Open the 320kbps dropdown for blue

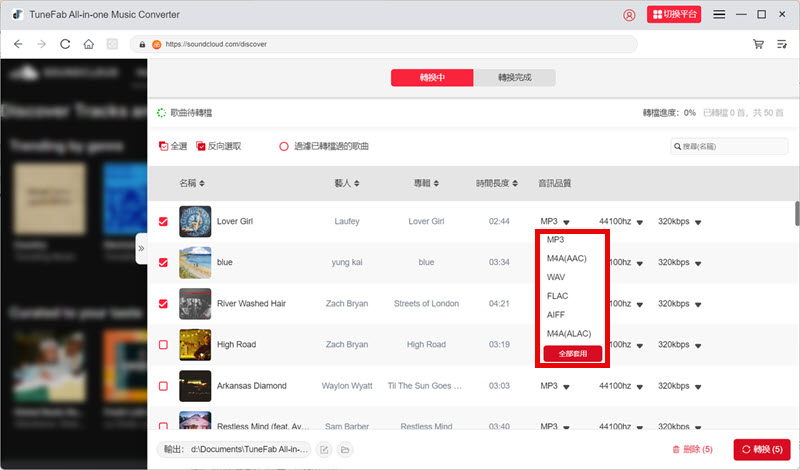pos(680,262)
